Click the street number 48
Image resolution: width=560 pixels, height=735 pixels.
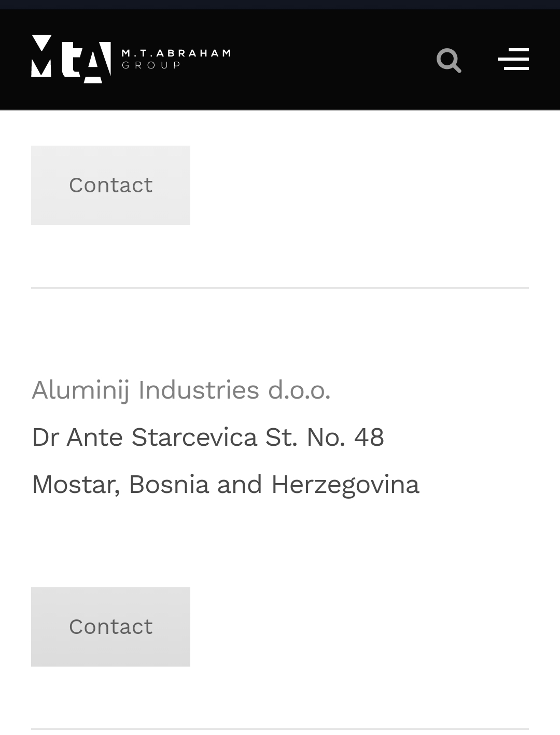coord(369,437)
